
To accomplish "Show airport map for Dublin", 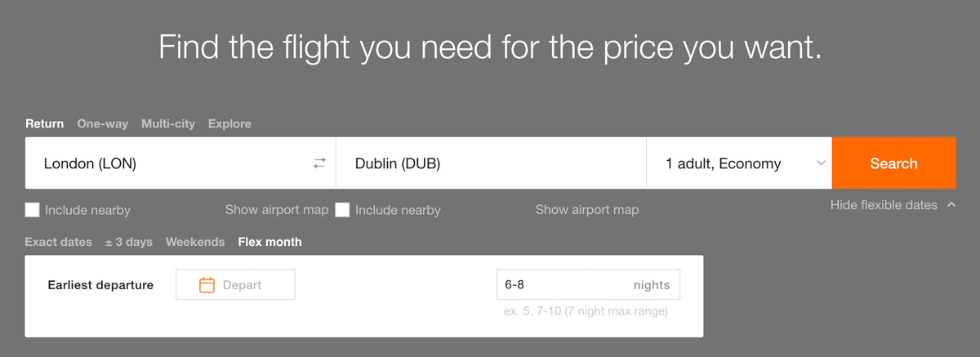I will click(587, 210).
